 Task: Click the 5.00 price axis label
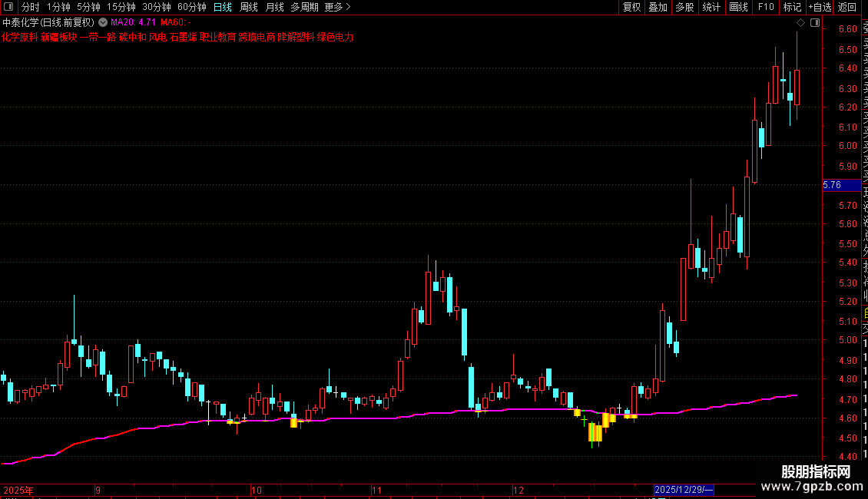coord(847,340)
